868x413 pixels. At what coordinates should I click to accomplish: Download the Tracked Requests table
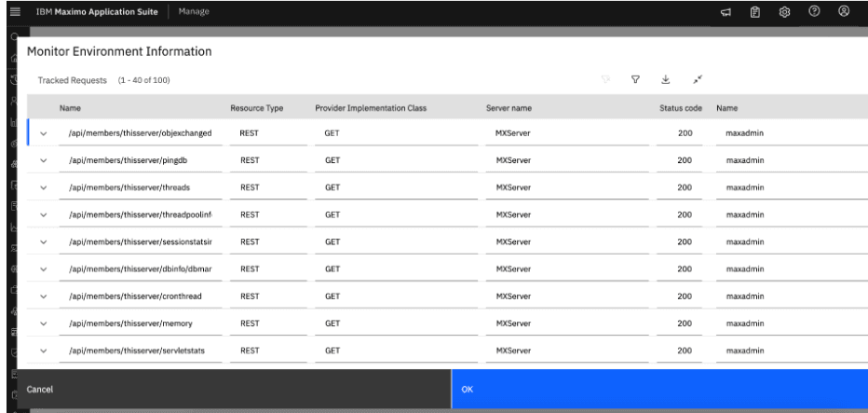[665, 80]
